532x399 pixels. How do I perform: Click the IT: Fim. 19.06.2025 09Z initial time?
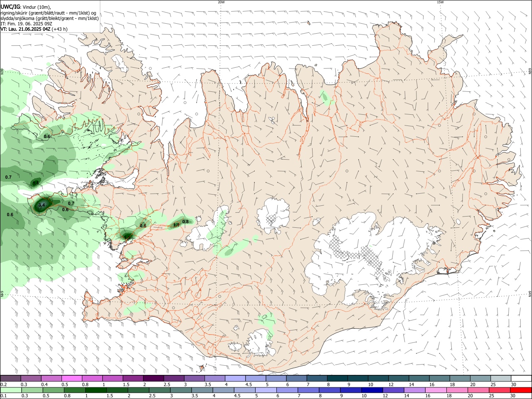(26, 24)
